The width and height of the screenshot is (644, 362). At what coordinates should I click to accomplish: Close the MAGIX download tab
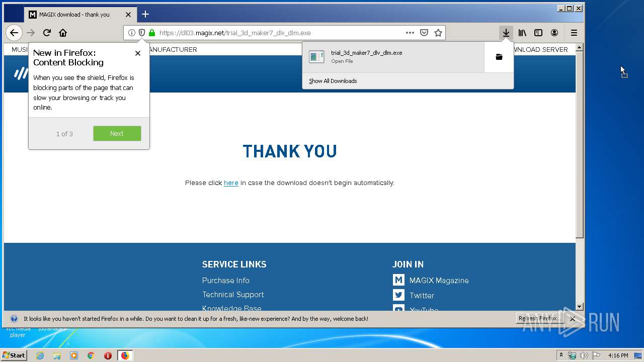pos(128,15)
